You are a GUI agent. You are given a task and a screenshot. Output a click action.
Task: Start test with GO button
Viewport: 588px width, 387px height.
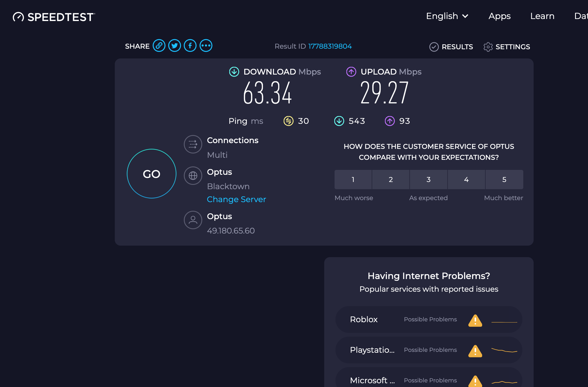pos(152,174)
